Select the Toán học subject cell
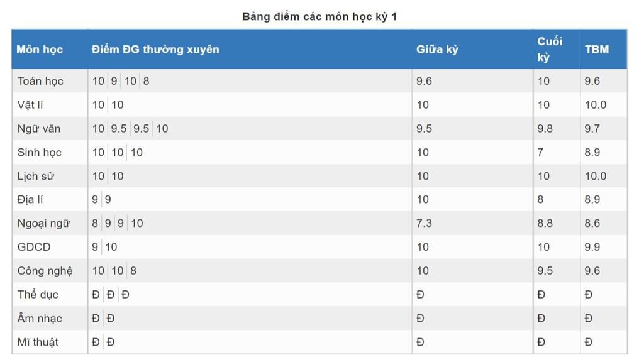 pos(40,81)
